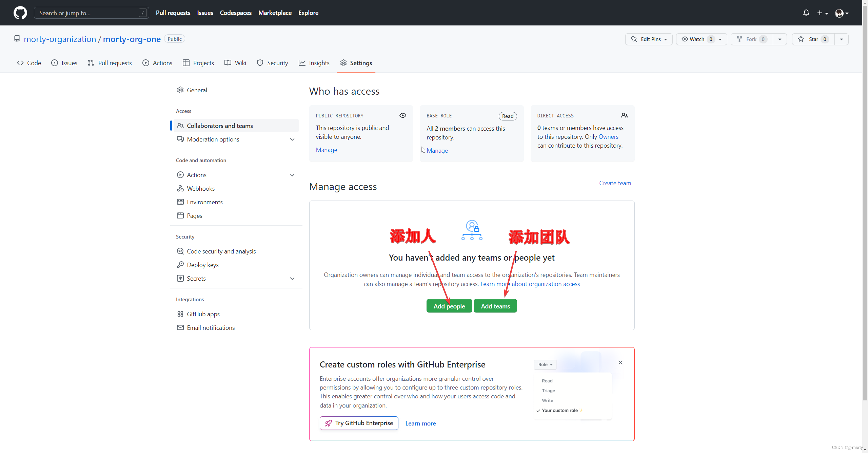The height and width of the screenshot is (453, 868).
Task: Expand the Fork options arrow
Action: pyautogui.click(x=780, y=39)
